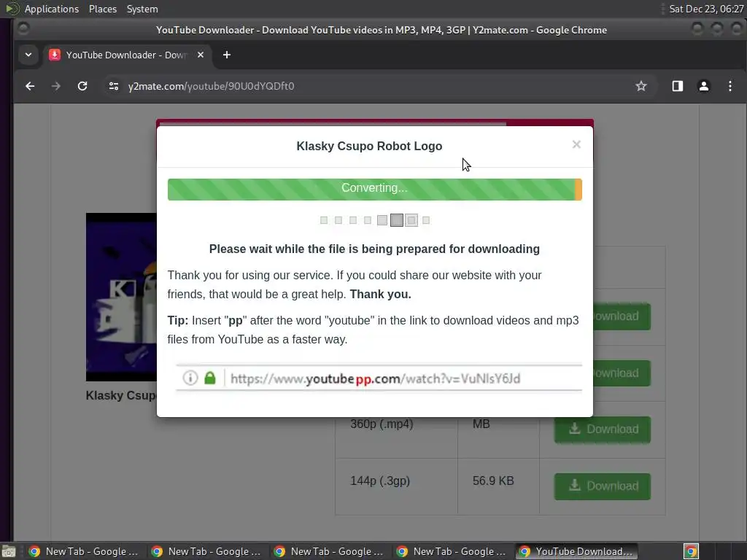The width and height of the screenshot is (747, 560).
Task: Click the y2mate address bar URL
Action: 211,86
